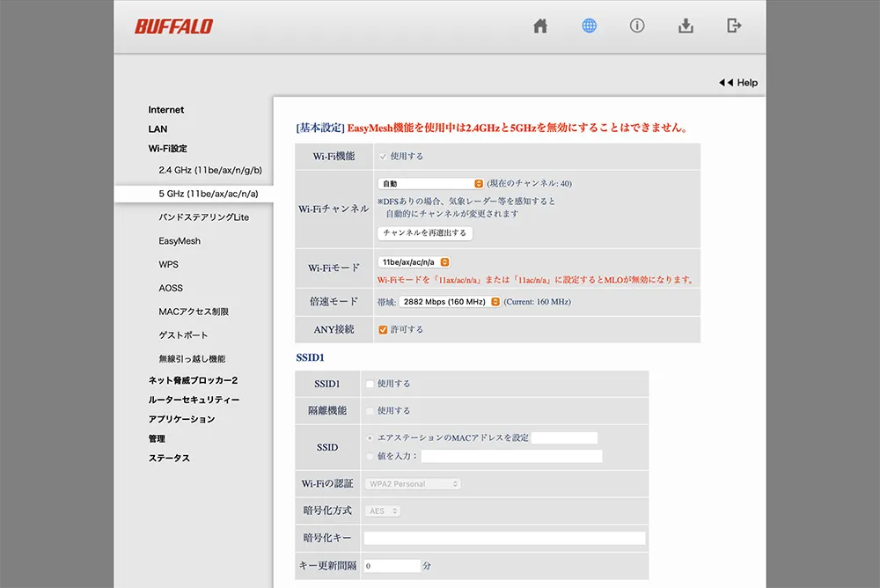
Task: Click the BUFFALO logo
Action: (x=174, y=26)
